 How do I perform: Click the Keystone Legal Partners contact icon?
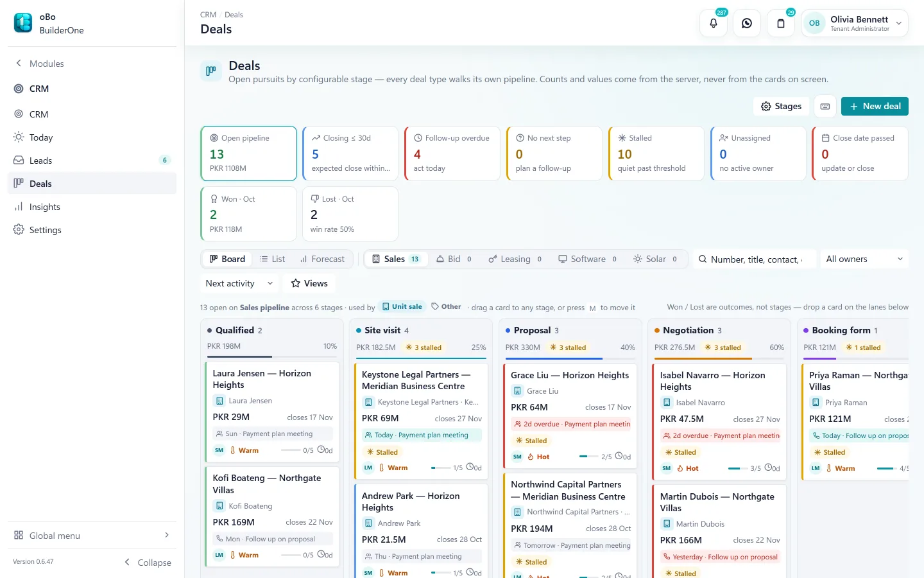(368, 402)
